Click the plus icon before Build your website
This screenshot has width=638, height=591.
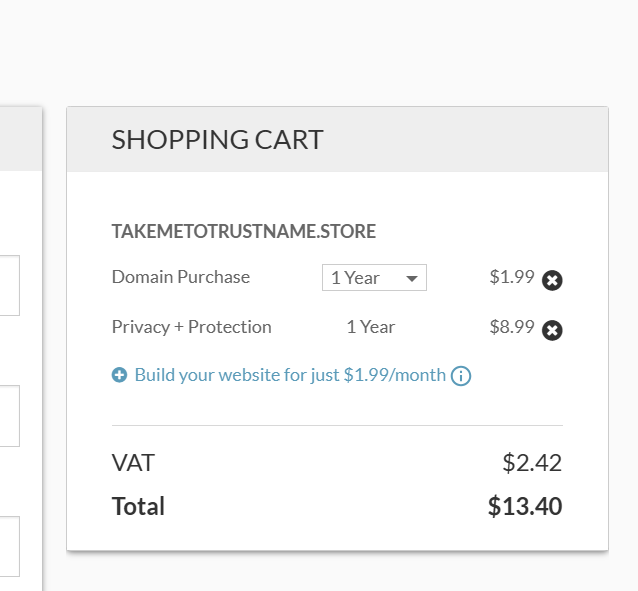click(x=120, y=375)
